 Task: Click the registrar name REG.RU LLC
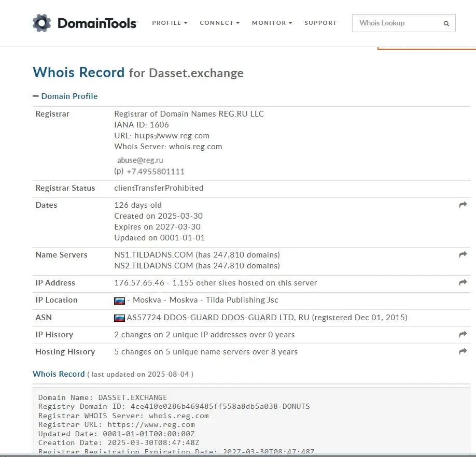189,113
